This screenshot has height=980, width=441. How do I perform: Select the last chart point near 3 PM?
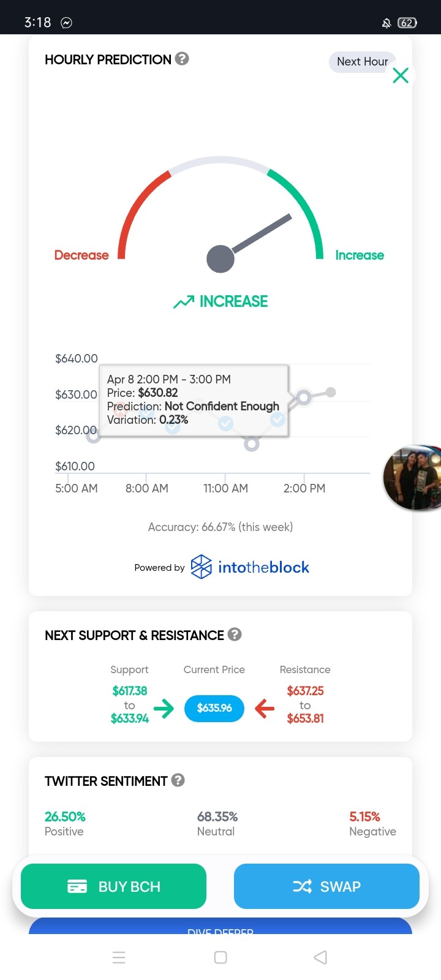pos(331,392)
